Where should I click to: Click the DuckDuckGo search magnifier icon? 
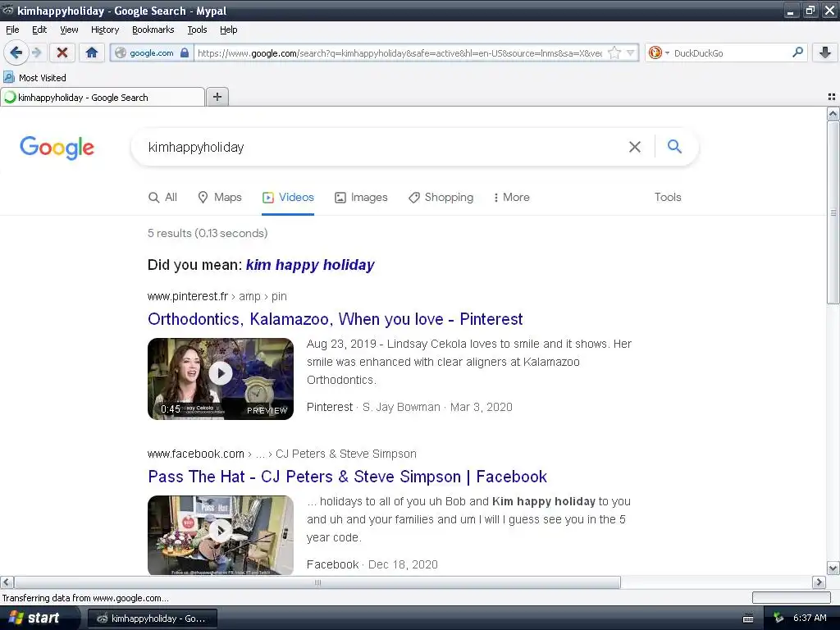(x=797, y=52)
